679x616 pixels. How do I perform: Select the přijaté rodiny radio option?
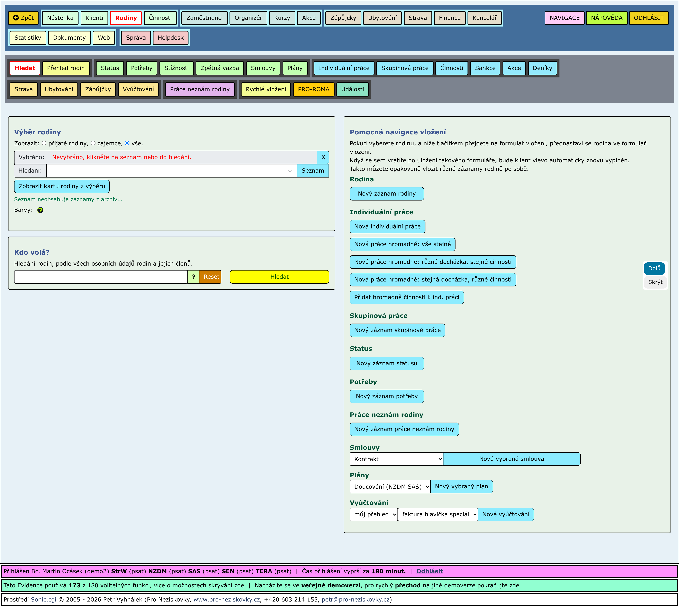44,143
